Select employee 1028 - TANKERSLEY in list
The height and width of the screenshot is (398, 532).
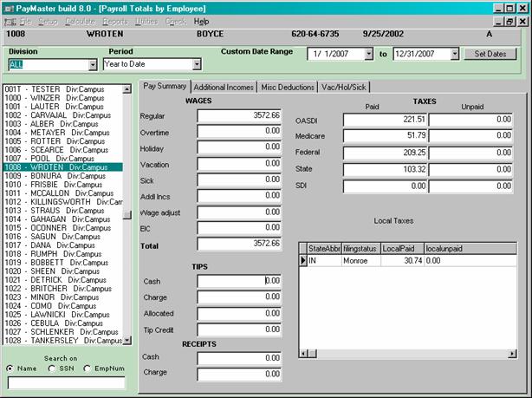62,341
